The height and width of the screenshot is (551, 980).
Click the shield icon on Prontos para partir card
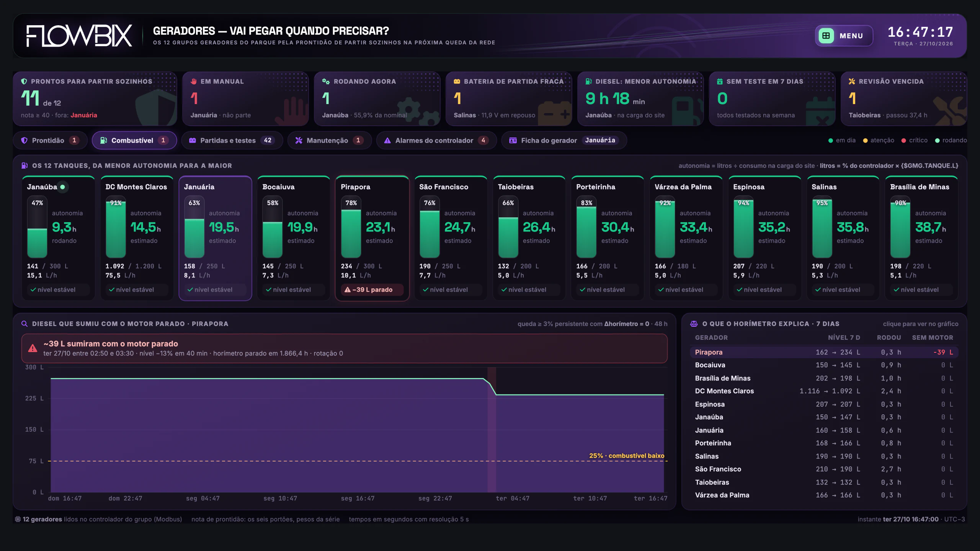pyautogui.click(x=24, y=82)
